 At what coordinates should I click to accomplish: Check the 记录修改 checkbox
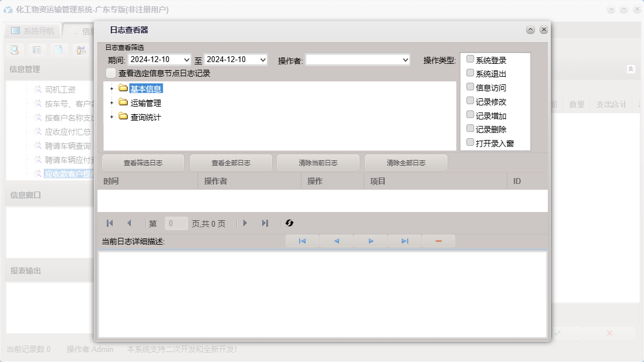[x=470, y=101]
